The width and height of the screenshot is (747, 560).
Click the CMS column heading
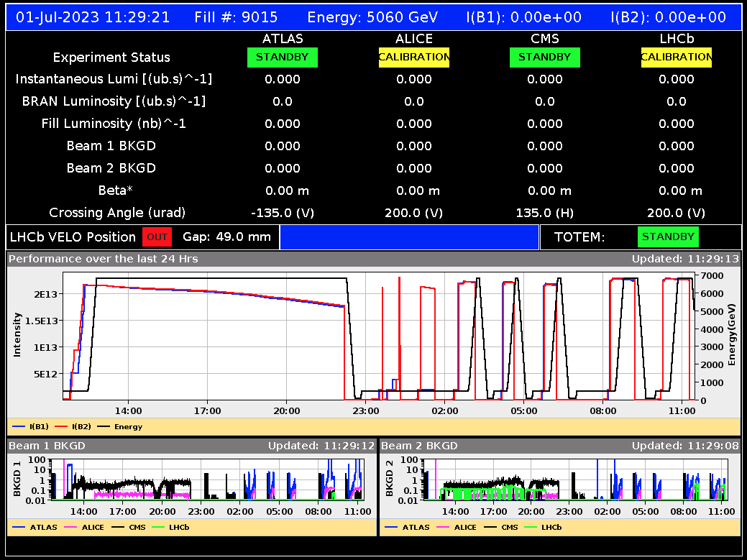[544, 39]
